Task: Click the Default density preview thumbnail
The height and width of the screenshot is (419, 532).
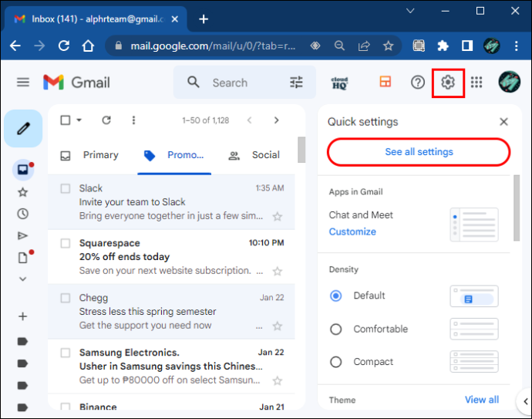Action: pos(474,296)
